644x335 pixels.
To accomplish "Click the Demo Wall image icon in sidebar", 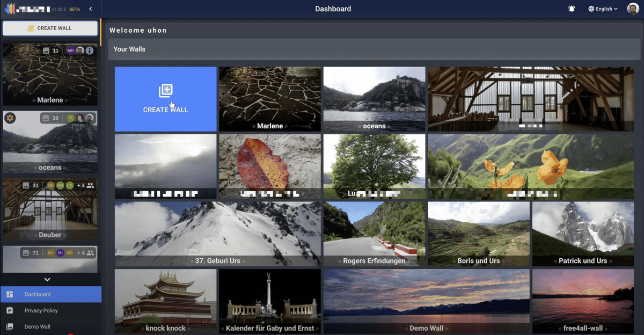I will click(x=10, y=326).
